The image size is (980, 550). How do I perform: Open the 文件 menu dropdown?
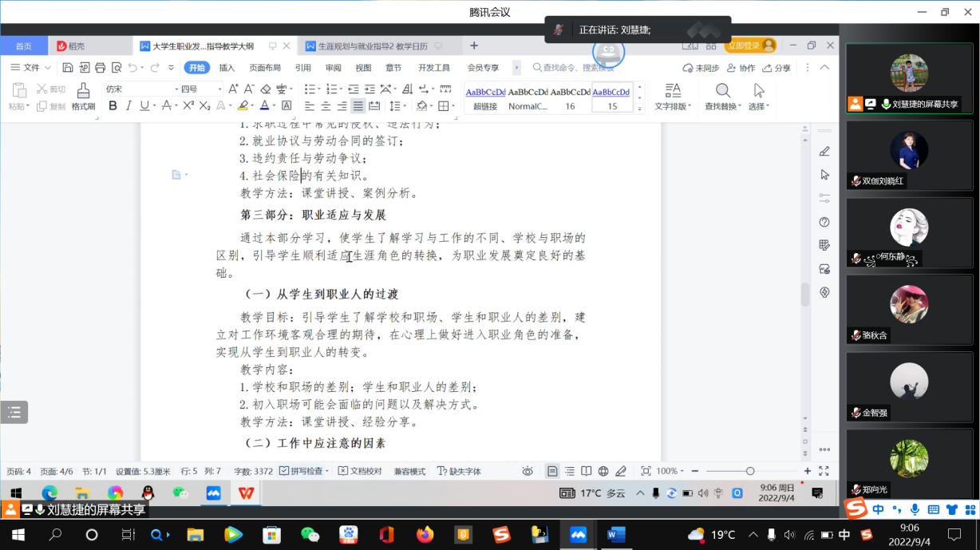31,68
